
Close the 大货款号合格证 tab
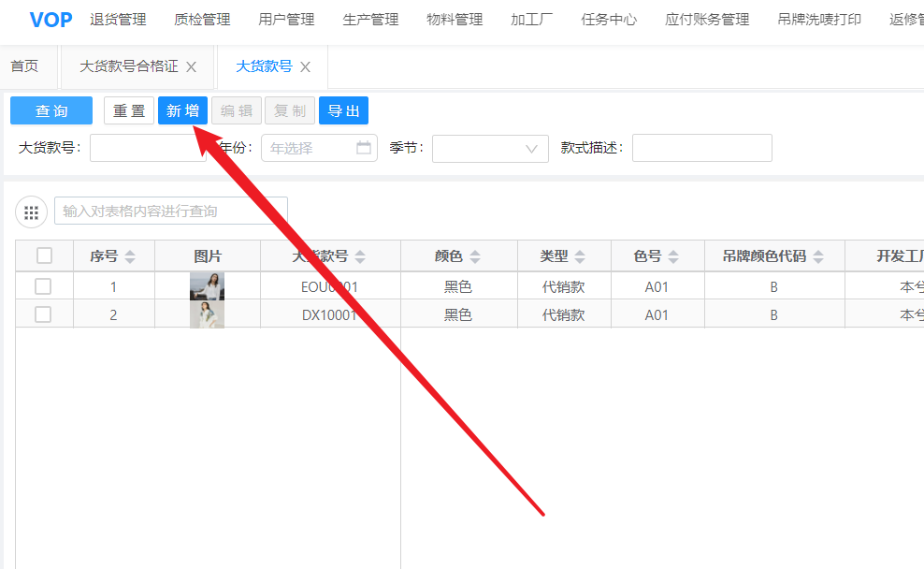192,67
